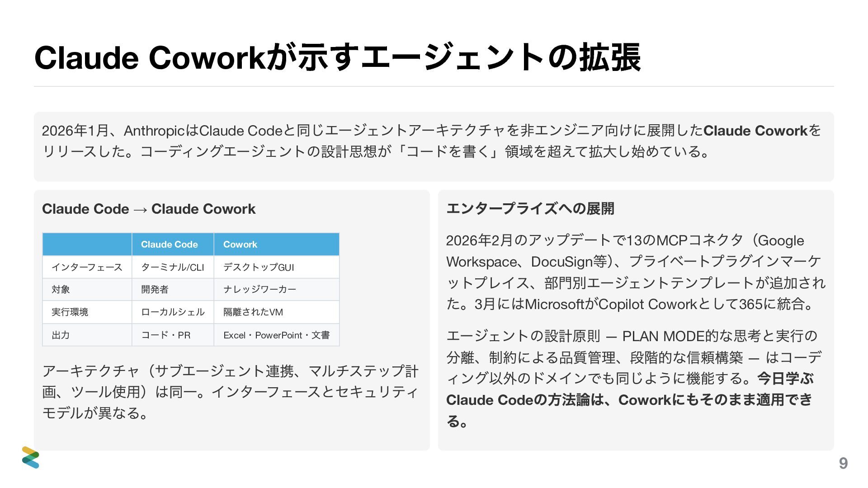Select the ローカルシェル table cell
The height and width of the screenshot is (488, 868).
[173, 312]
